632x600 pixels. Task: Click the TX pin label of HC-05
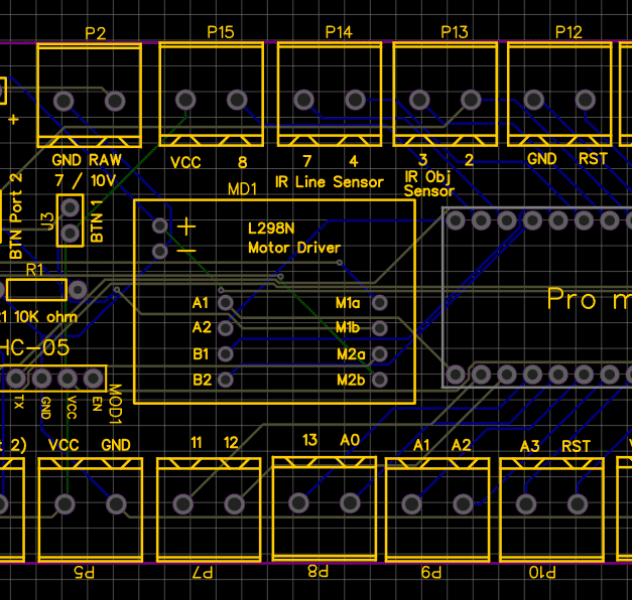[19, 402]
